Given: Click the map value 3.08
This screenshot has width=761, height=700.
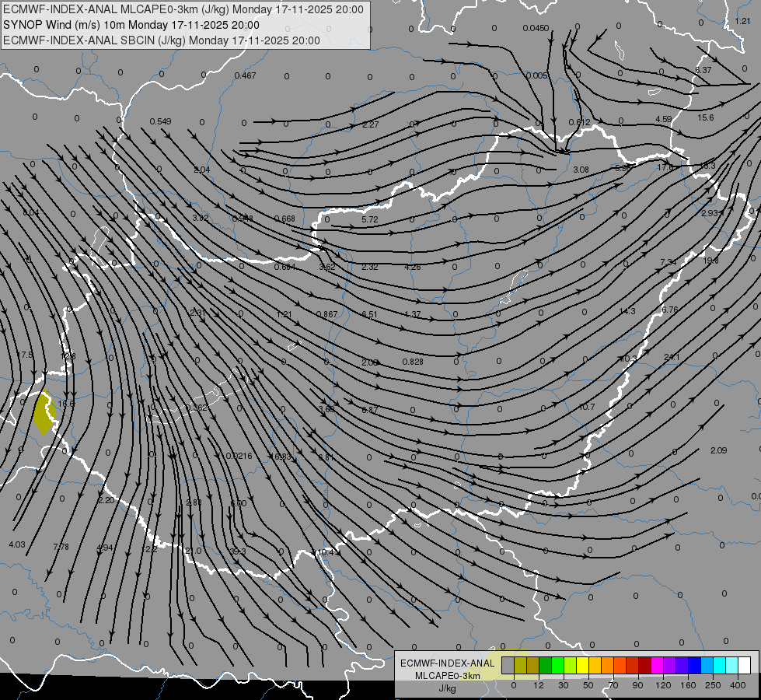Looking at the screenshot, I should (581, 170).
